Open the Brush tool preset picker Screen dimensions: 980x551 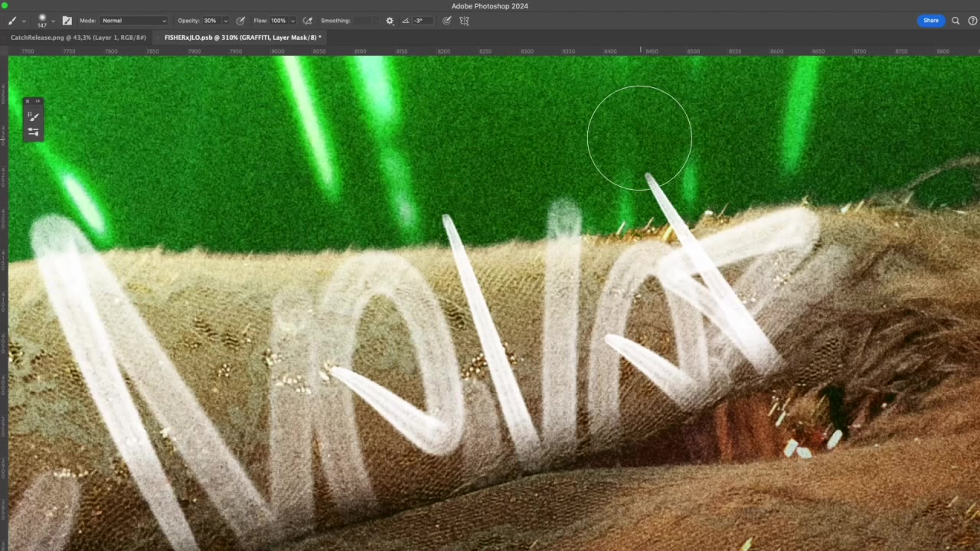click(12, 21)
